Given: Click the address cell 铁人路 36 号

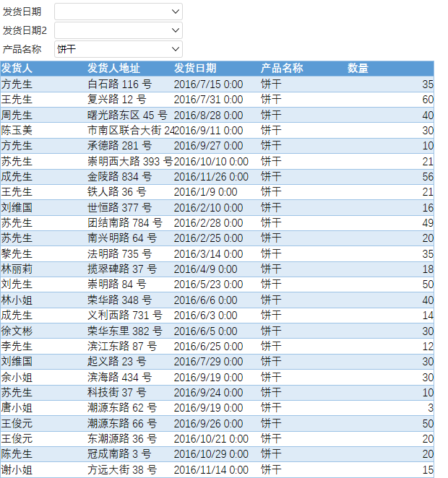Looking at the screenshot, I should (x=117, y=192).
